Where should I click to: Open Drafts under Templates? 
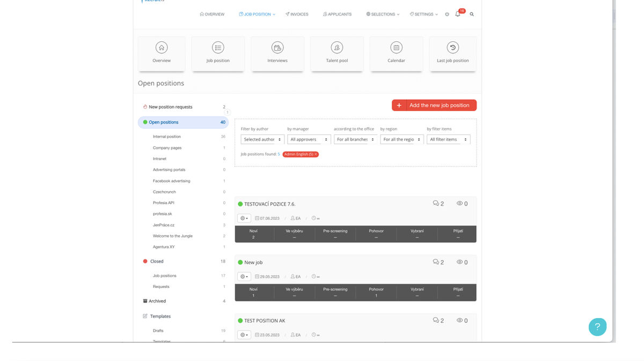158,331
